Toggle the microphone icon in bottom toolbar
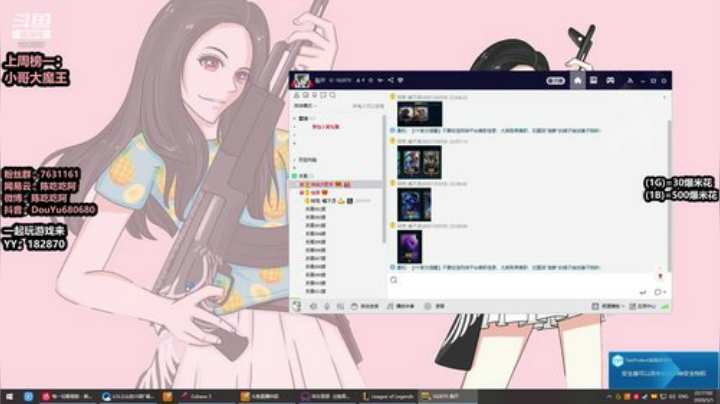The width and height of the screenshot is (720, 404). [x=327, y=306]
